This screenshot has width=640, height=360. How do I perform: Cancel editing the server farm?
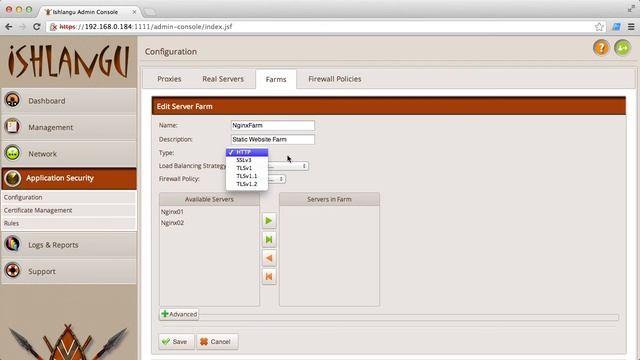tap(217, 342)
